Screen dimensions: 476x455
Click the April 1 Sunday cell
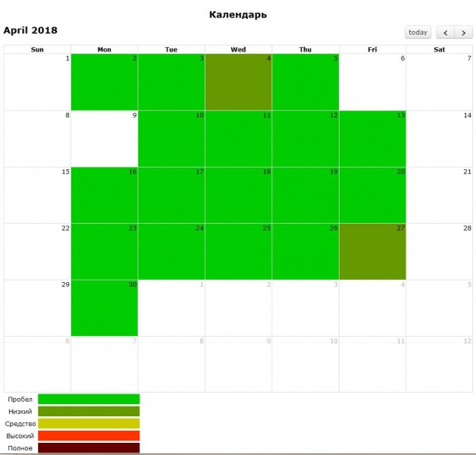pyautogui.click(x=37, y=82)
